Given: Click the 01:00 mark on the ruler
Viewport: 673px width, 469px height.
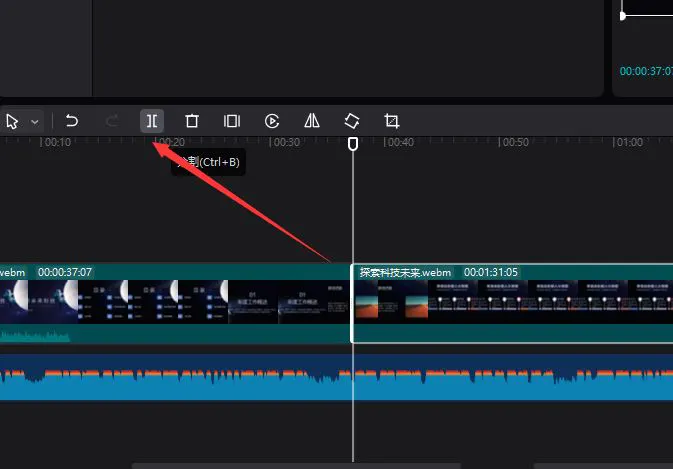Looking at the screenshot, I should [628, 142].
